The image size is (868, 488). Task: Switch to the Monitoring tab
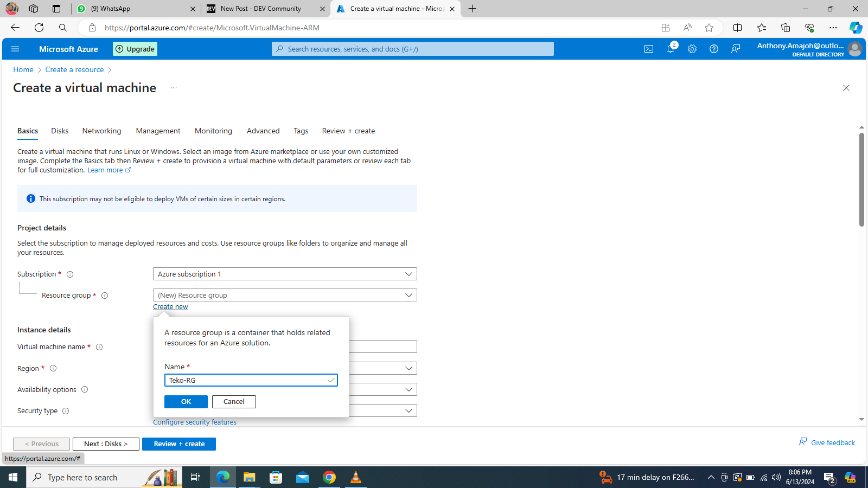click(x=213, y=131)
